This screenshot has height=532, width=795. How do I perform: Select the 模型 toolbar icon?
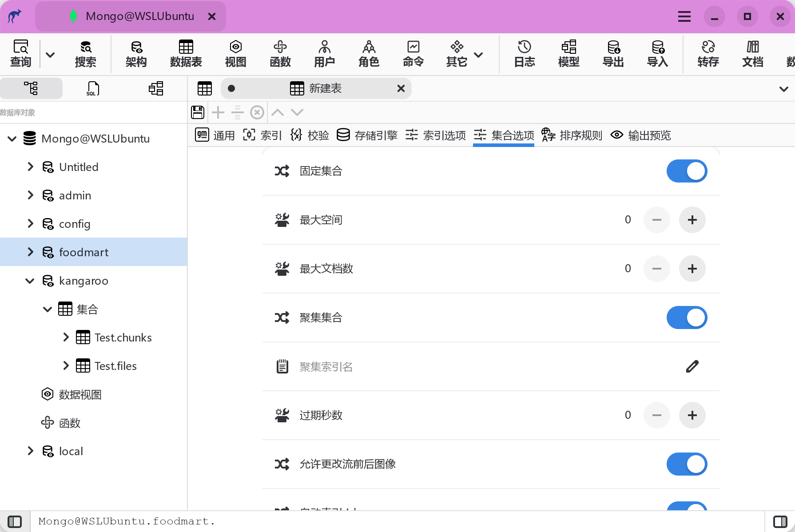568,53
